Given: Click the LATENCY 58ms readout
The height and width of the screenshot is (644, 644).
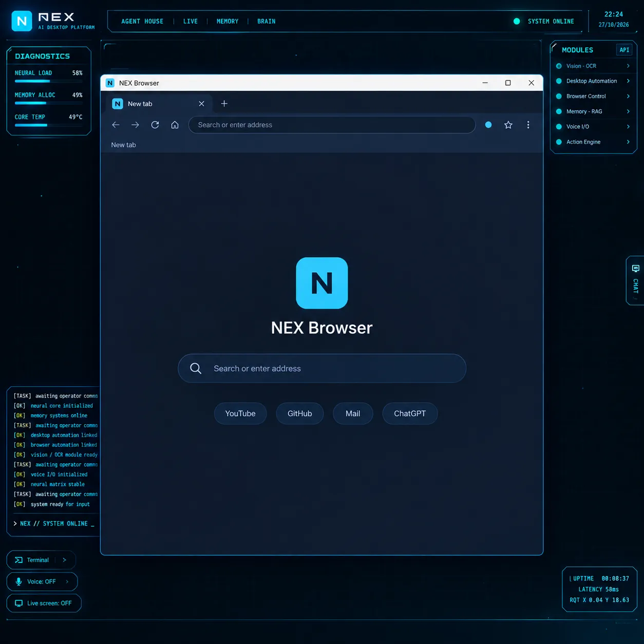Looking at the screenshot, I should (599, 589).
